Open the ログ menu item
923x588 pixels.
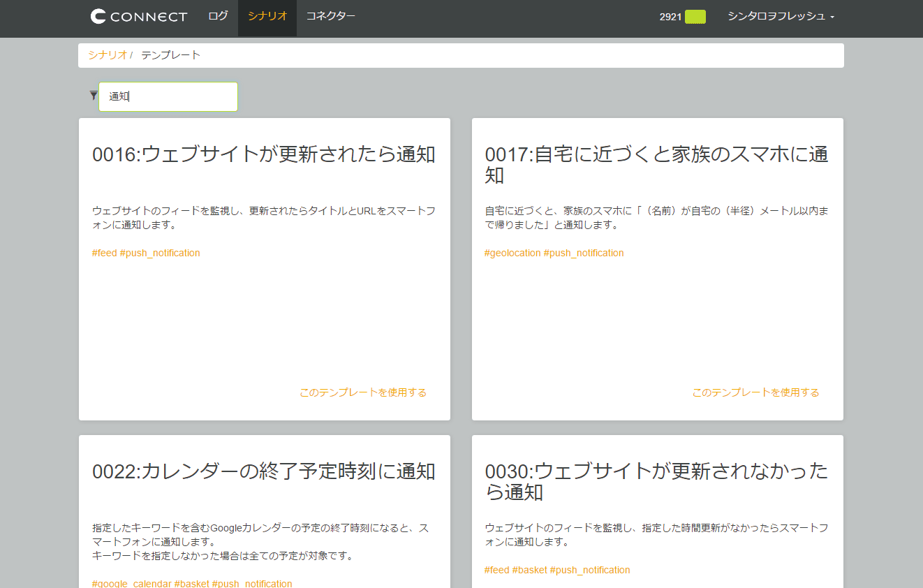pyautogui.click(x=218, y=16)
